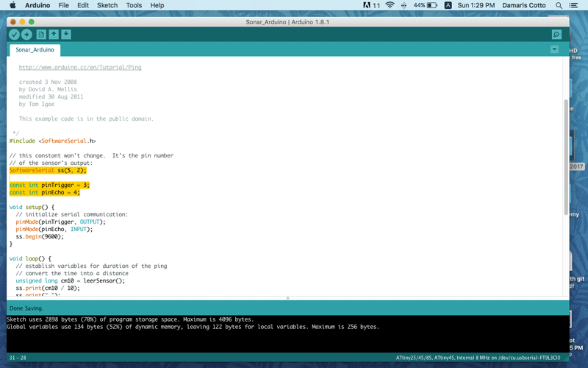The image size is (588, 368).
Task: Click the 'created 3 Nov 2008' comment
Action: tap(48, 82)
